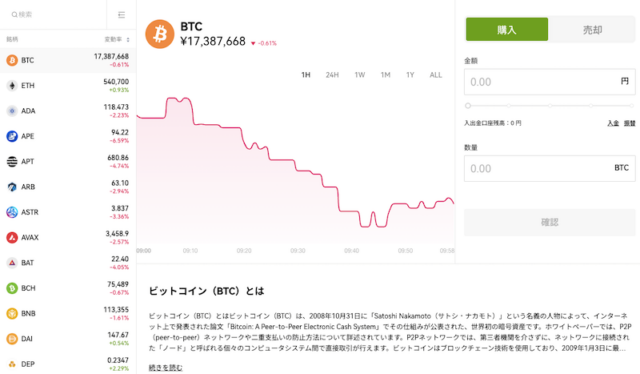
Task: Select the 24H chart range tab
Action: coord(332,75)
